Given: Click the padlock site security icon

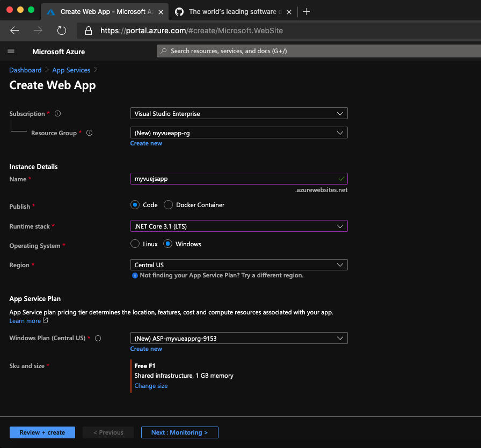Looking at the screenshot, I should point(89,31).
